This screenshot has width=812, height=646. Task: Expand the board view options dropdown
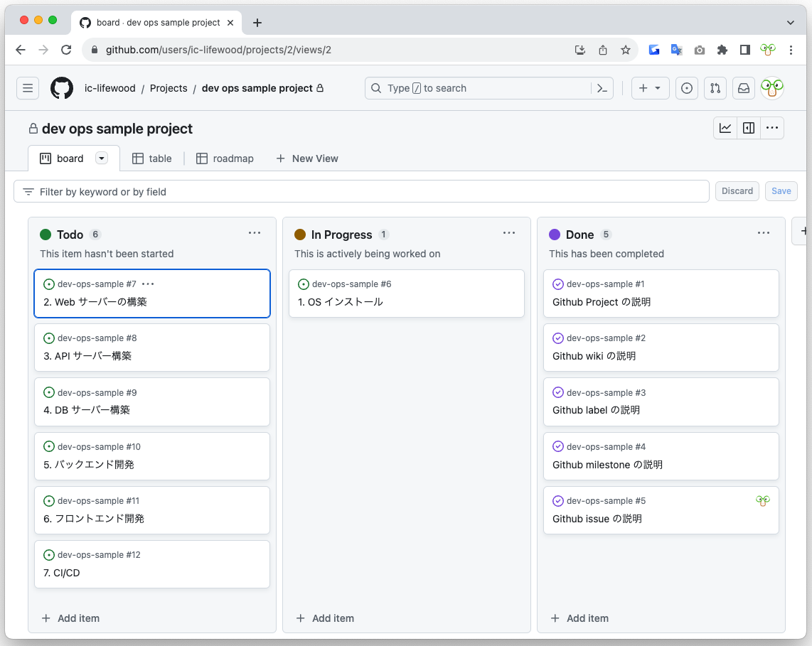pyautogui.click(x=102, y=158)
